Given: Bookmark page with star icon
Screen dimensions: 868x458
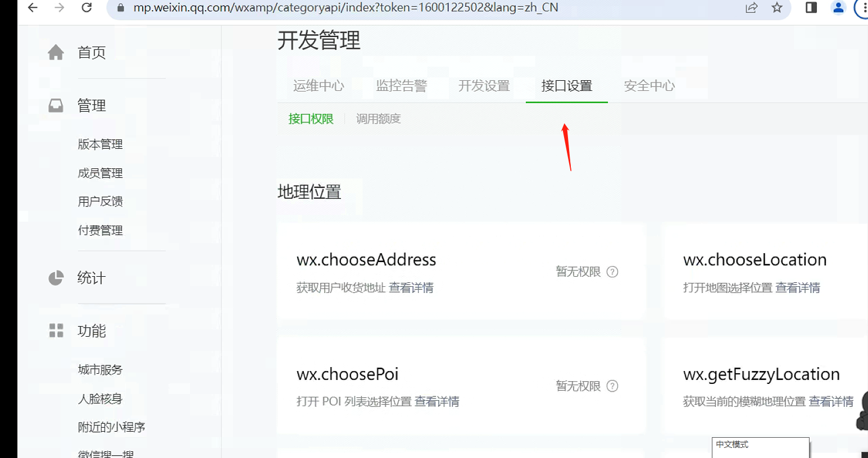Looking at the screenshot, I should coord(777,7).
